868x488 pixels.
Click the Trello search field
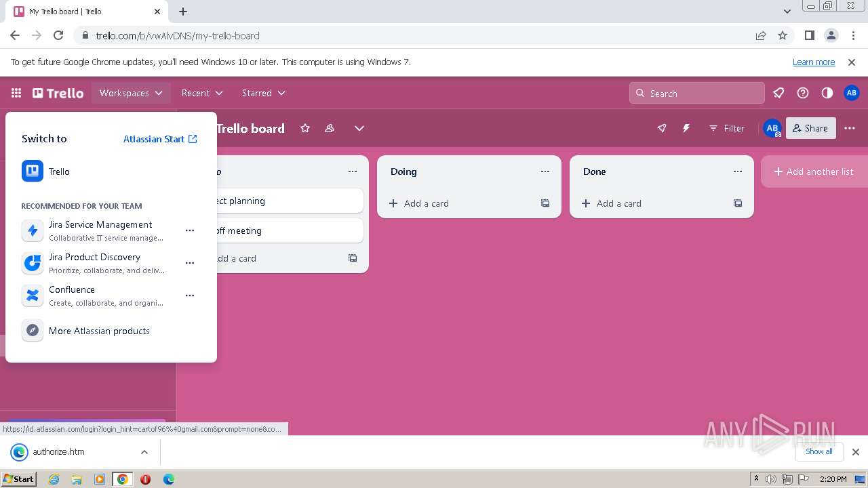(697, 94)
